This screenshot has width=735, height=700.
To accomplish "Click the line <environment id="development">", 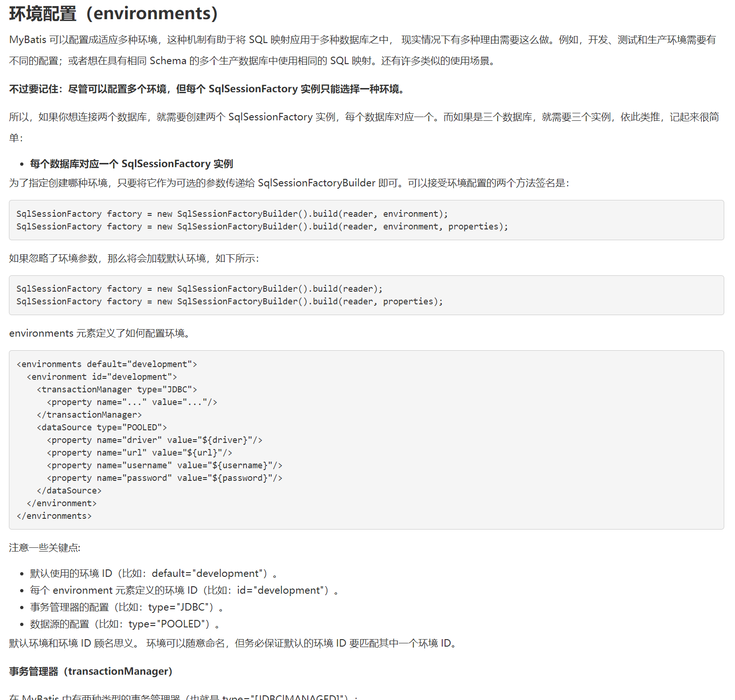I will pyautogui.click(x=102, y=377).
